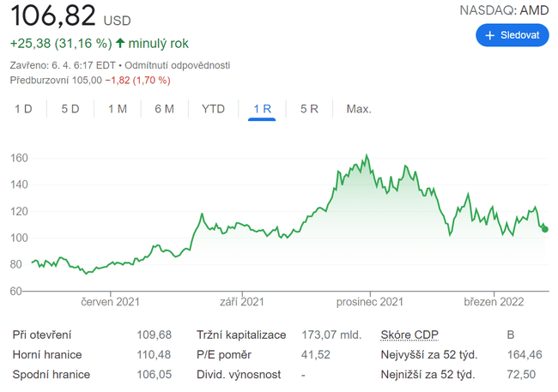Open the Odmítnutí odpovědnosti disclaimer link

click(181, 65)
